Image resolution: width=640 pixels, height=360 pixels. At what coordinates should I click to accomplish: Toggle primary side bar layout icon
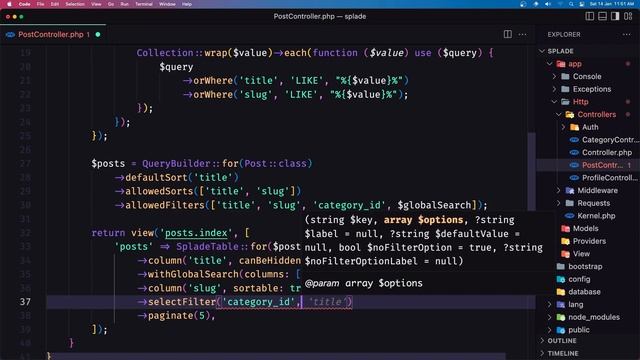(x=590, y=16)
